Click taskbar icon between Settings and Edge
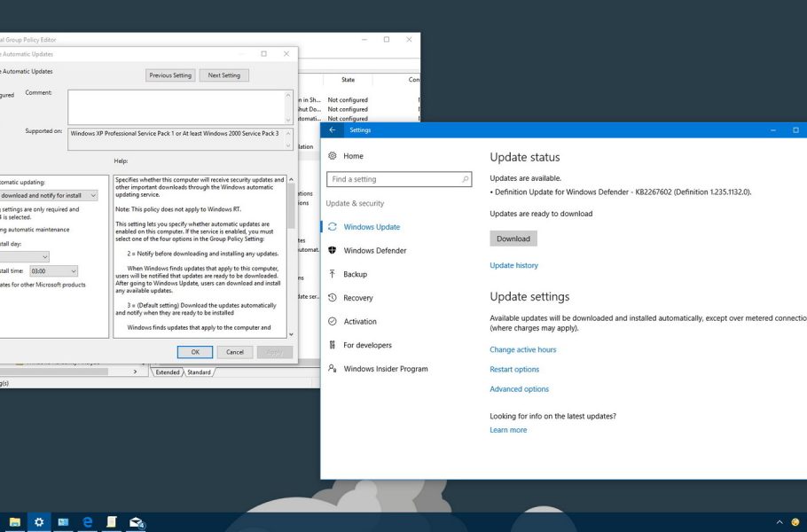The width and height of the screenshot is (807, 532). (x=63, y=522)
